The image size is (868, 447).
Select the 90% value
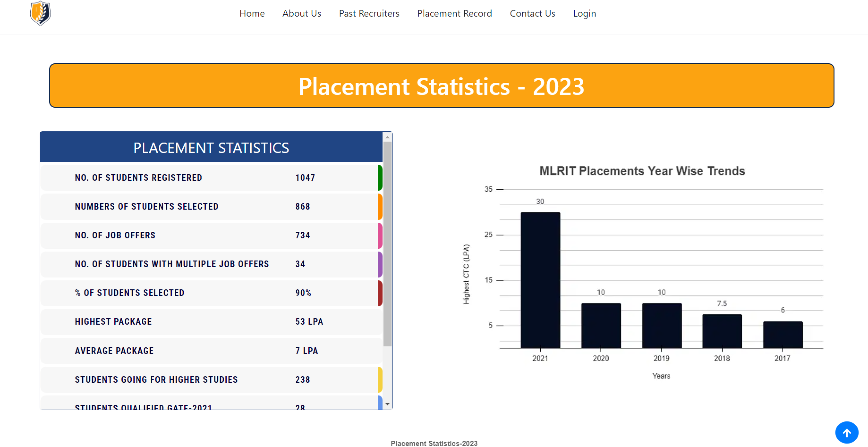click(303, 293)
